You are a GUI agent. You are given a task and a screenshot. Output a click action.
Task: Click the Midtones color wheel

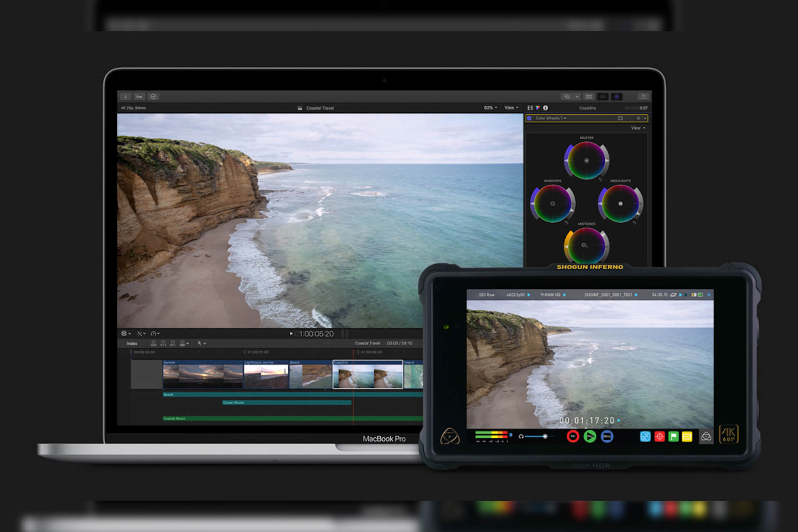pos(586,246)
